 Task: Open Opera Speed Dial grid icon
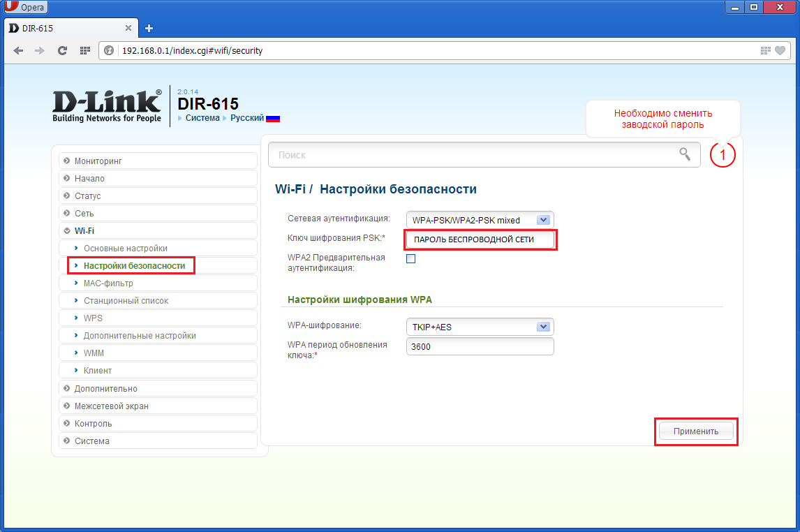[85, 50]
